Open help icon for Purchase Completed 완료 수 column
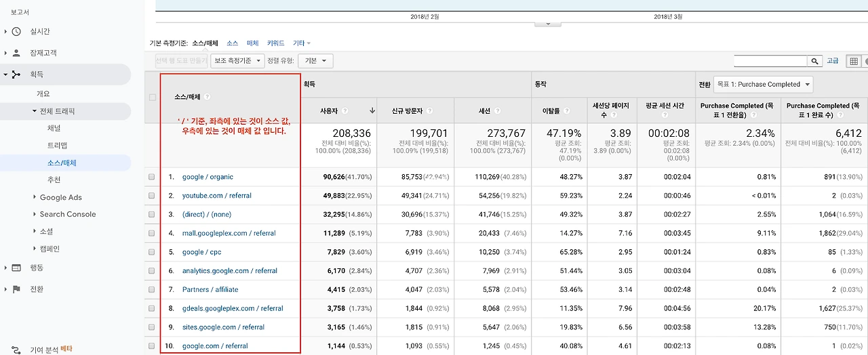 coord(840,115)
